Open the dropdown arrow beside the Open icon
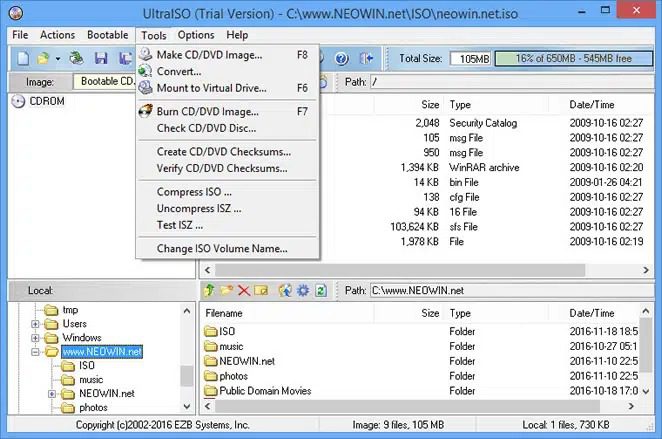Image resolution: width=662 pixels, height=439 pixels. point(58,59)
